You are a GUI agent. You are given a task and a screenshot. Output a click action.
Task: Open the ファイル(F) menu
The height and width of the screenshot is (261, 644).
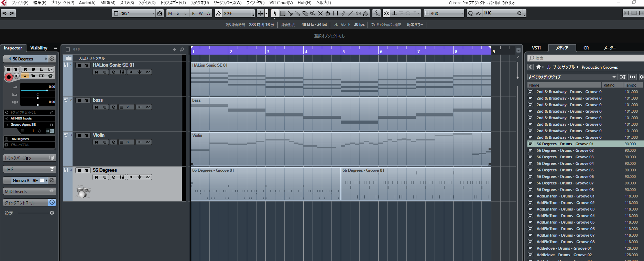[20, 3]
